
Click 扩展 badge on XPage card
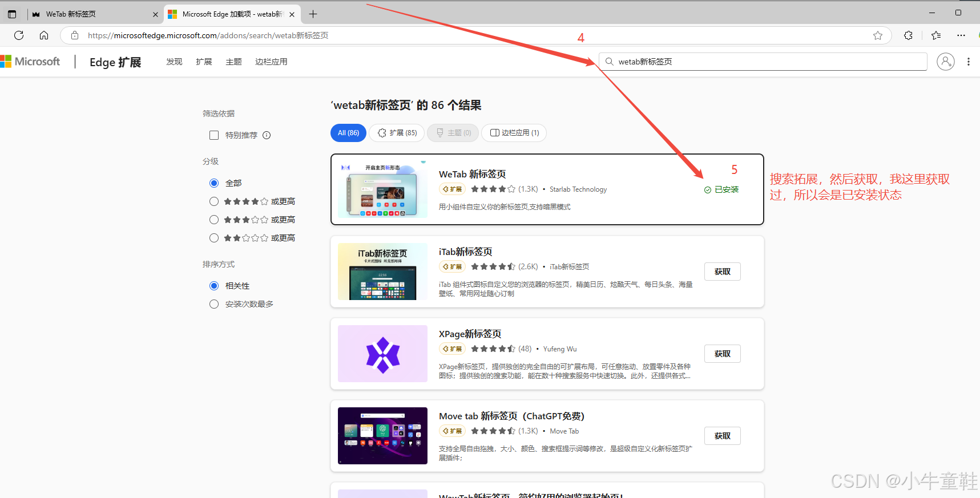(x=453, y=349)
